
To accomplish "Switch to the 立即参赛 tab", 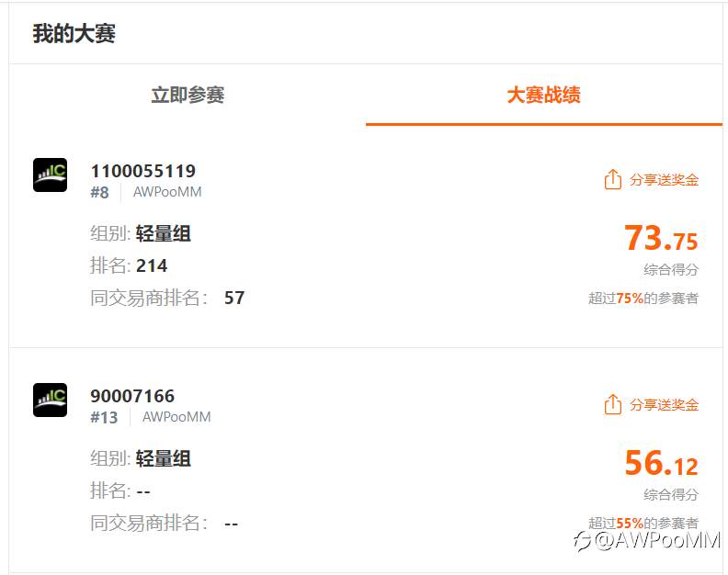I will tap(188, 95).
